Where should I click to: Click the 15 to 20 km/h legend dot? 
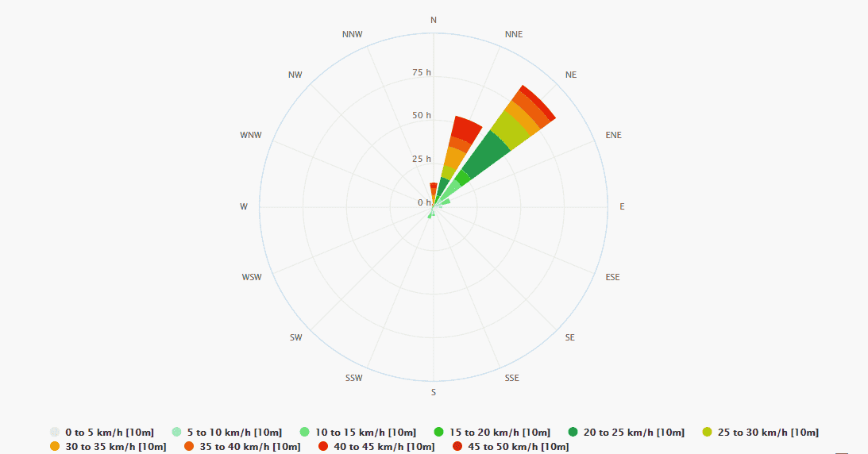tap(439, 433)
